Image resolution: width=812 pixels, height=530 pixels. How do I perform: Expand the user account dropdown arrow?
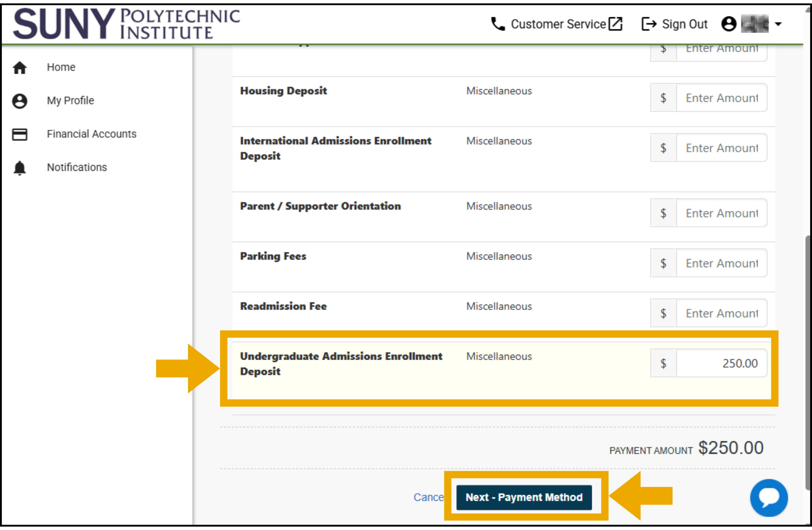[778, 24]
